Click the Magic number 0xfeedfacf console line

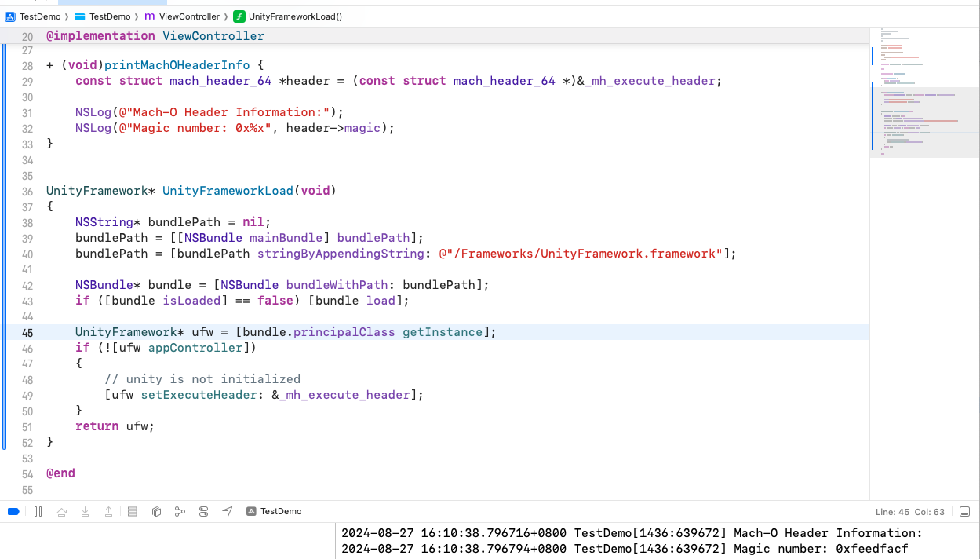click(625, 549)
